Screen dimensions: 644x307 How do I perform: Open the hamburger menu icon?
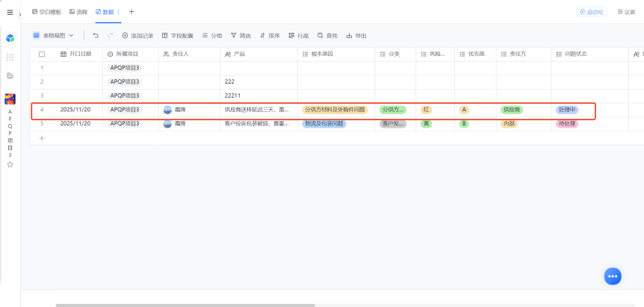coord(10,12)
